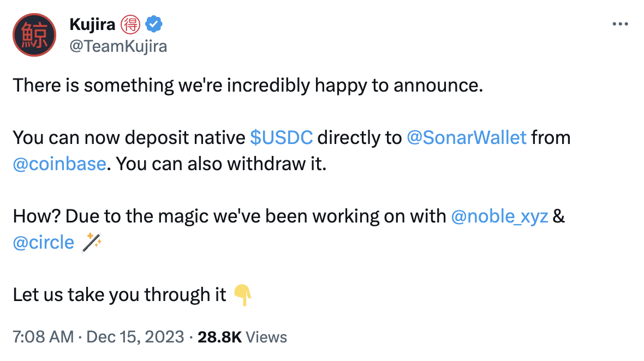Open the Kujira profile avatar
Image resolution: width=644 pixels, height=361 pixels.
tap(35, 35)
